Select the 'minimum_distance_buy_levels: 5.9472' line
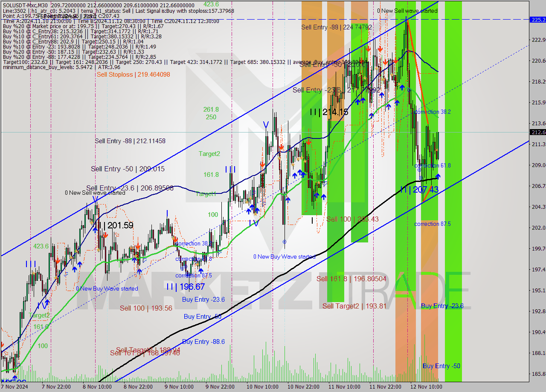 pyautogui.click(x=62, y=67)
